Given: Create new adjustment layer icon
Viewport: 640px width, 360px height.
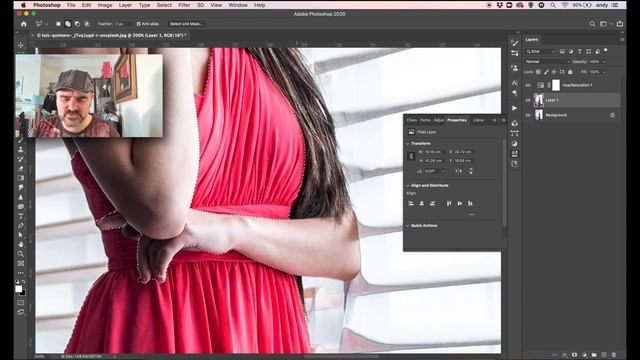Looking at the screenshot, I should (584, 355).
